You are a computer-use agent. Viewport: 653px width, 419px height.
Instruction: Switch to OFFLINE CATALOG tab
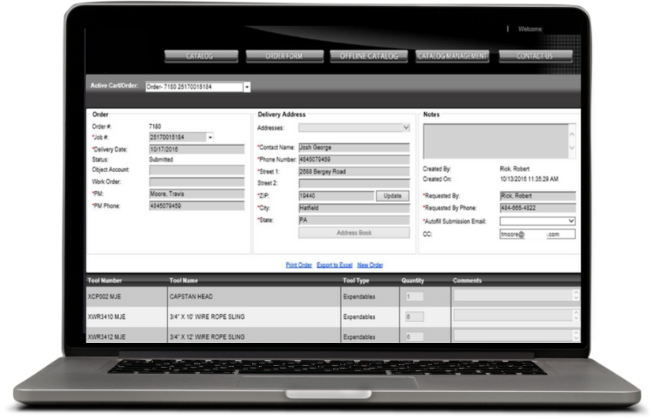[x=369, y=56]
